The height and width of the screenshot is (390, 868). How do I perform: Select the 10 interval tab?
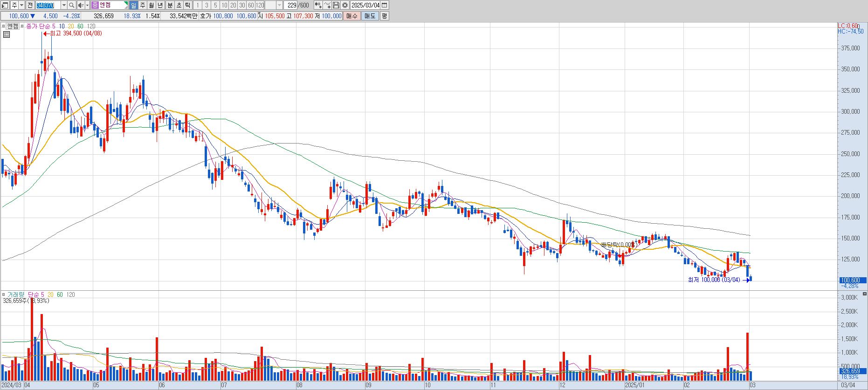(224, 5)
